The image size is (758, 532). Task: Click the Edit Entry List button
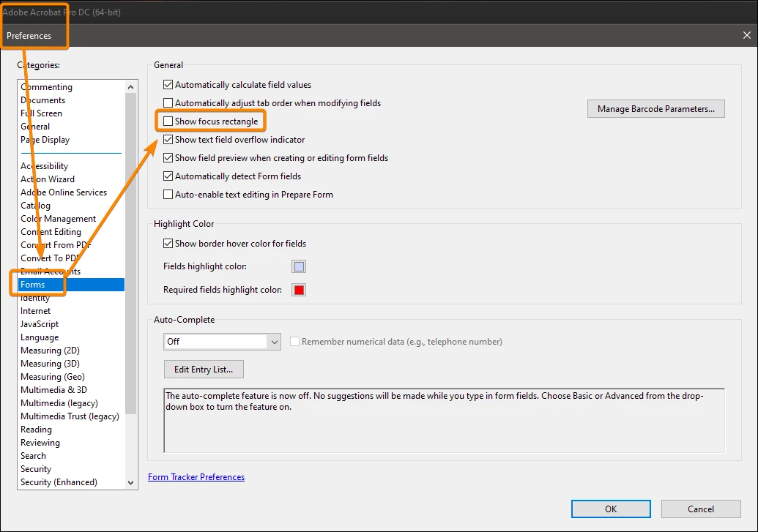tap(204, 370)
